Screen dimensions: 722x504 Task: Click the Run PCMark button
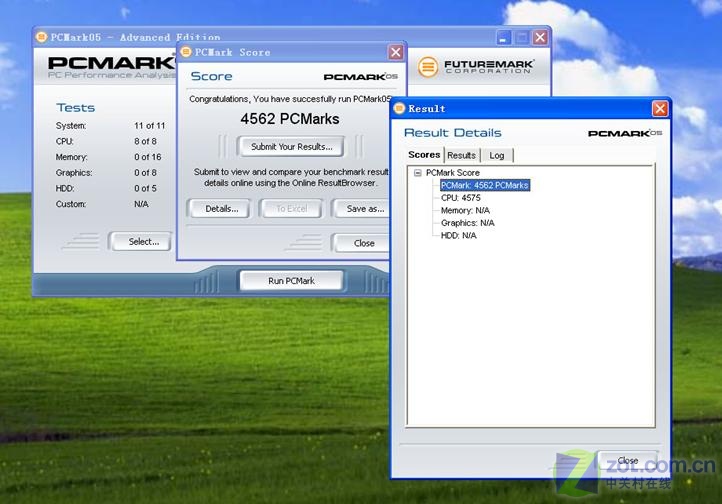tap(291, 281)
